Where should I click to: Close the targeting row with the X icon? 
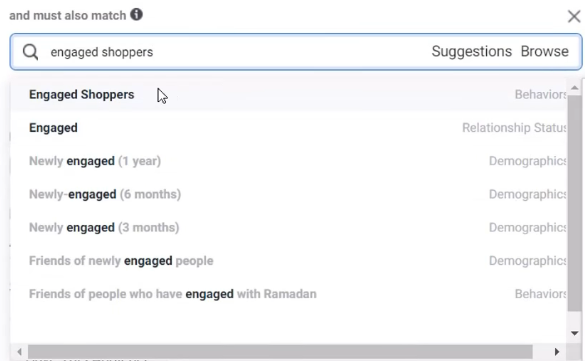pyautogui.click(x=574, y=16)
